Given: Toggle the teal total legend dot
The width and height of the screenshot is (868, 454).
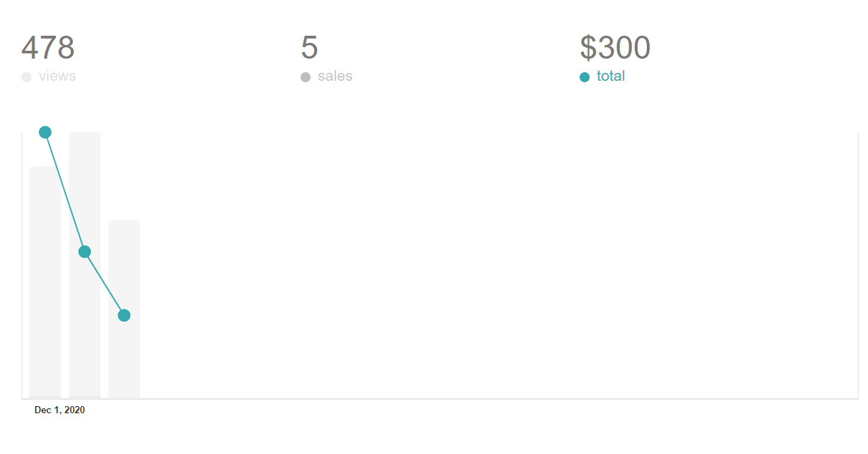Looking at the screenshot, I should click(x=585, y=77).
